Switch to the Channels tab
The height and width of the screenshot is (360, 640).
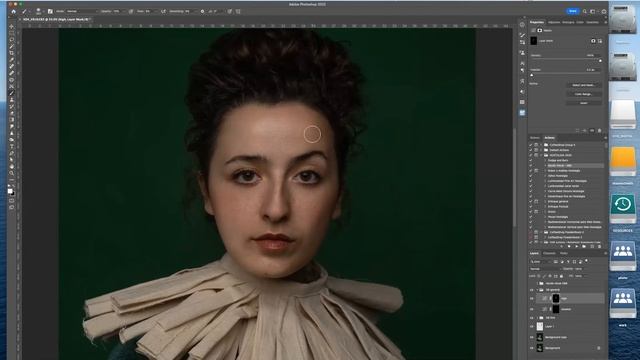coord(549,253)
